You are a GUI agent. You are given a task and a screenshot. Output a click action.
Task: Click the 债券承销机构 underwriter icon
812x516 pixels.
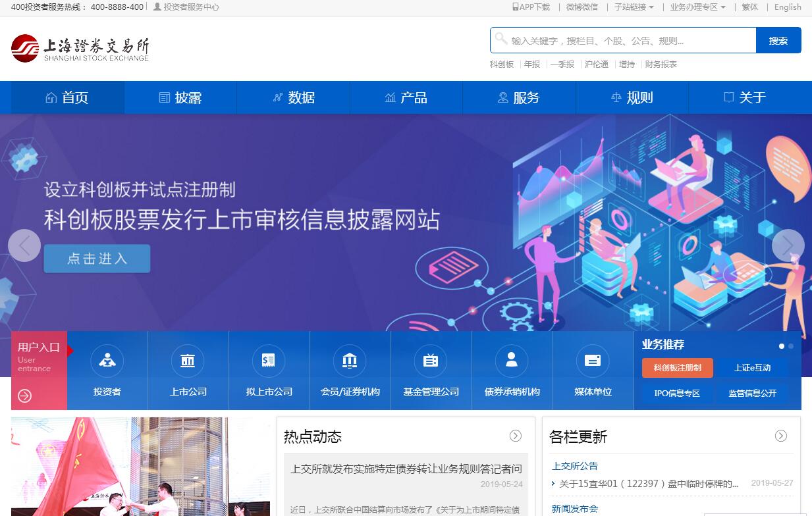512,361
